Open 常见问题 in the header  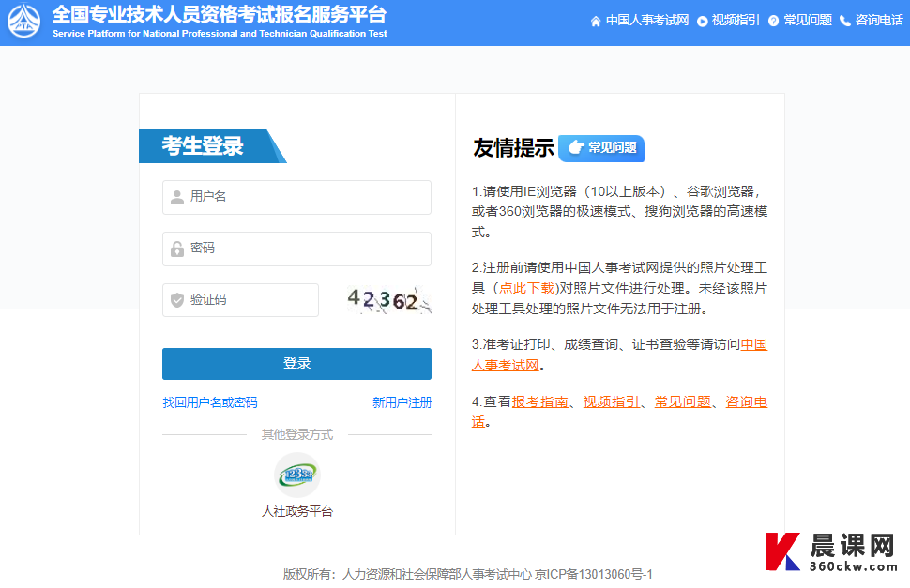[808, 21]
